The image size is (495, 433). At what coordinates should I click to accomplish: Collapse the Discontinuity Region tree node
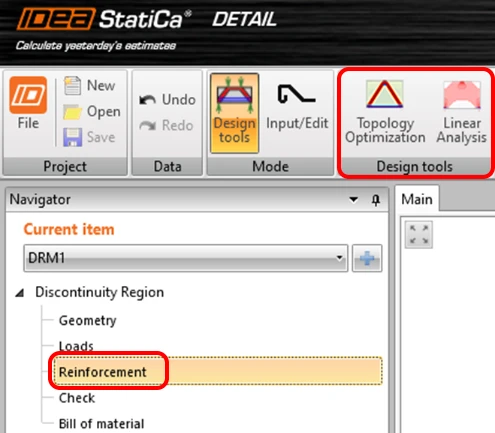(x=20, y=293)
